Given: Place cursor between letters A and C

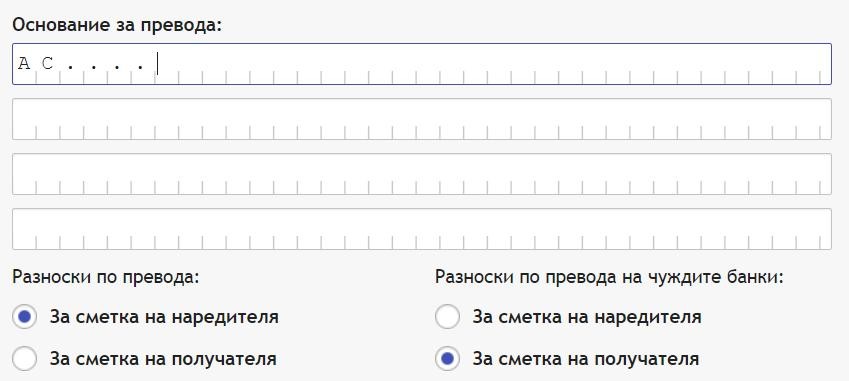Looking at the screenshot, I should coord(36,64).
